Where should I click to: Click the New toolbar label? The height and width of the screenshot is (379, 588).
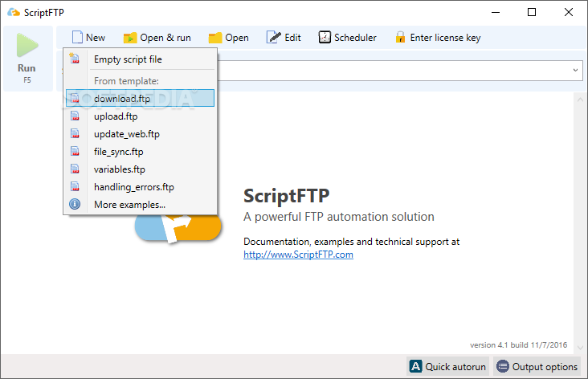(96, 38)
